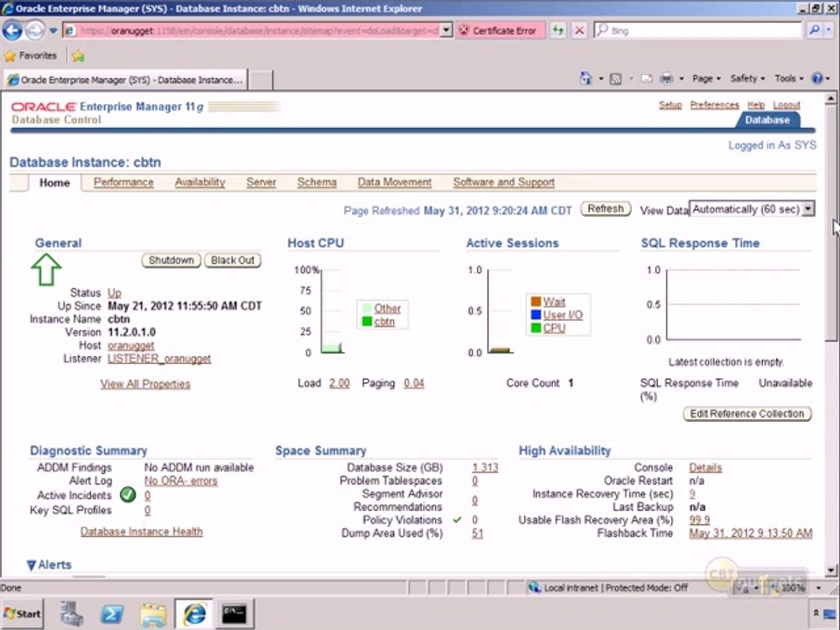
Task: Click the Windows Start button
Action: 23,613
